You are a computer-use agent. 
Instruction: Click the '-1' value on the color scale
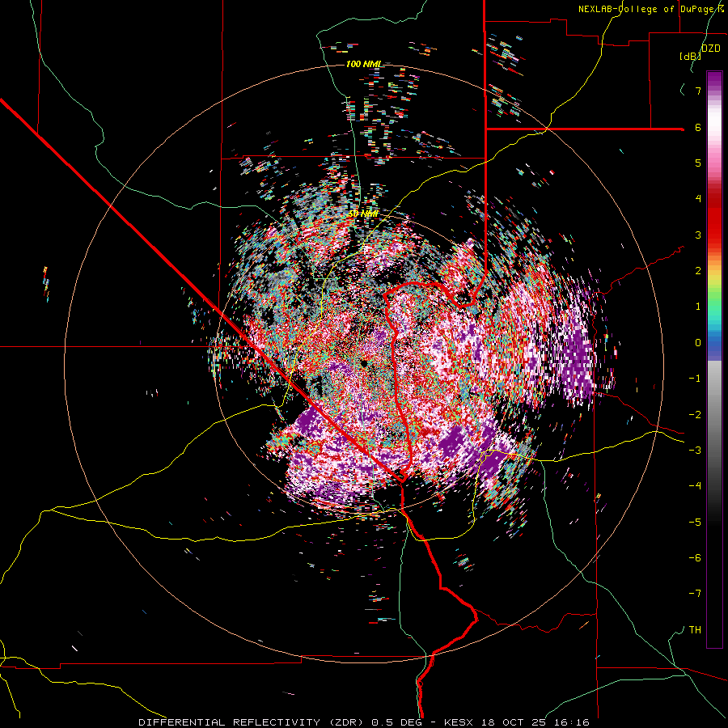695,379
